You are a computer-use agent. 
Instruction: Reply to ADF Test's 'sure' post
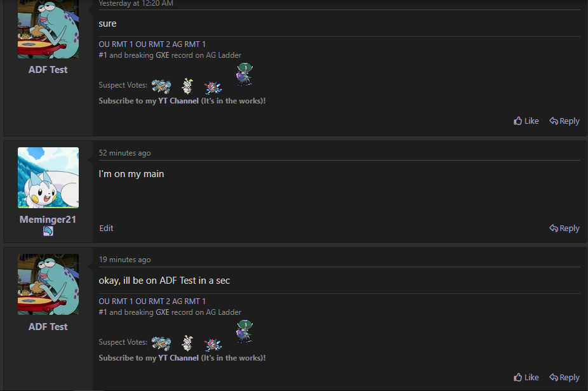(x=564, y=121)
